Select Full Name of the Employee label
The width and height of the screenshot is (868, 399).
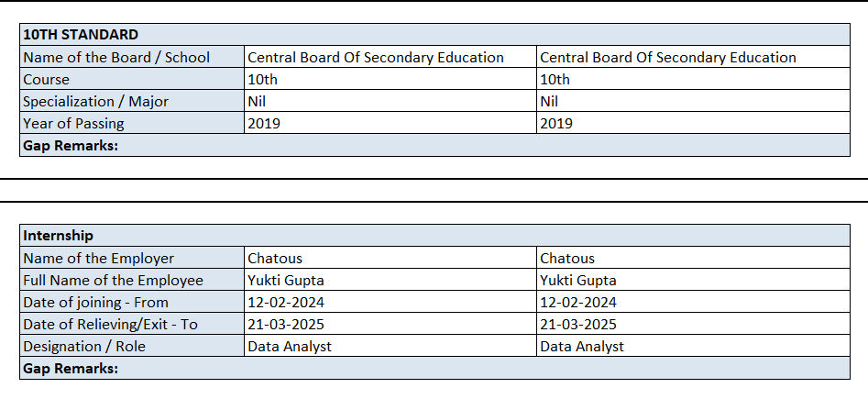(x=114, y=280)
